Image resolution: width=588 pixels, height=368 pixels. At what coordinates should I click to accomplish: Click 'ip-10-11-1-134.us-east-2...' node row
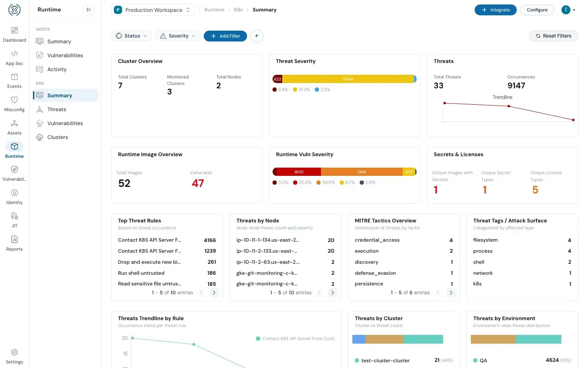coord(285,240)
